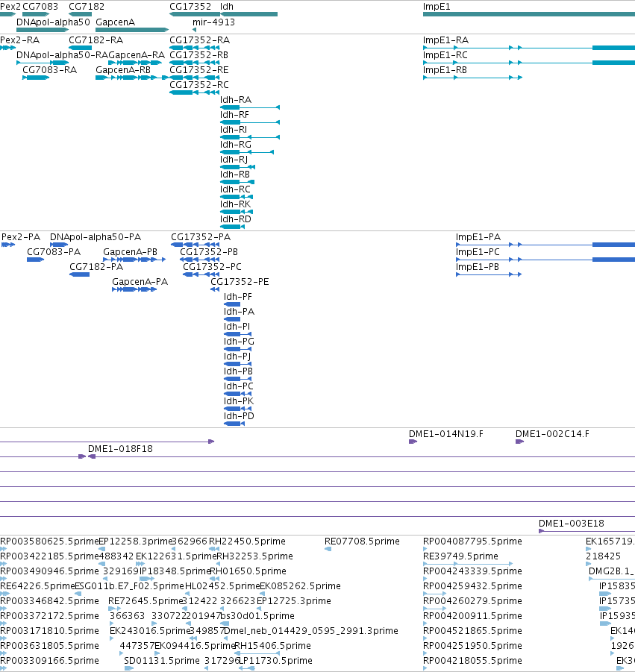Open EST LP11730.5prime
This screenshot has height=672, width=635.
click(x=275, y=660)
